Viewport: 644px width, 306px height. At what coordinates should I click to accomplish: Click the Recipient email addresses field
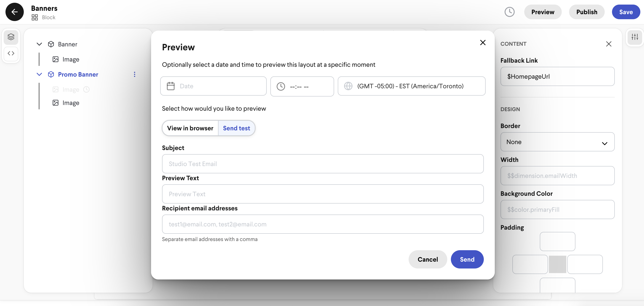[x=322, y=224]
